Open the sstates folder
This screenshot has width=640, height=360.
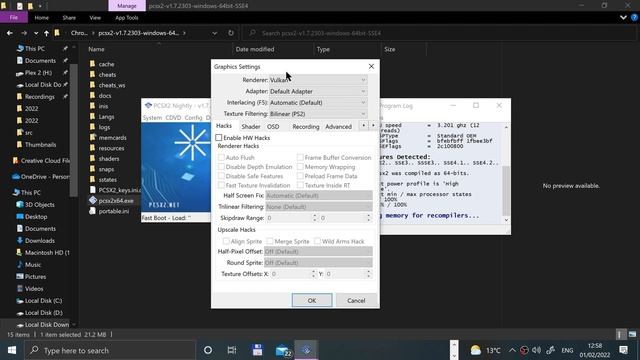(x=107, y=180)
